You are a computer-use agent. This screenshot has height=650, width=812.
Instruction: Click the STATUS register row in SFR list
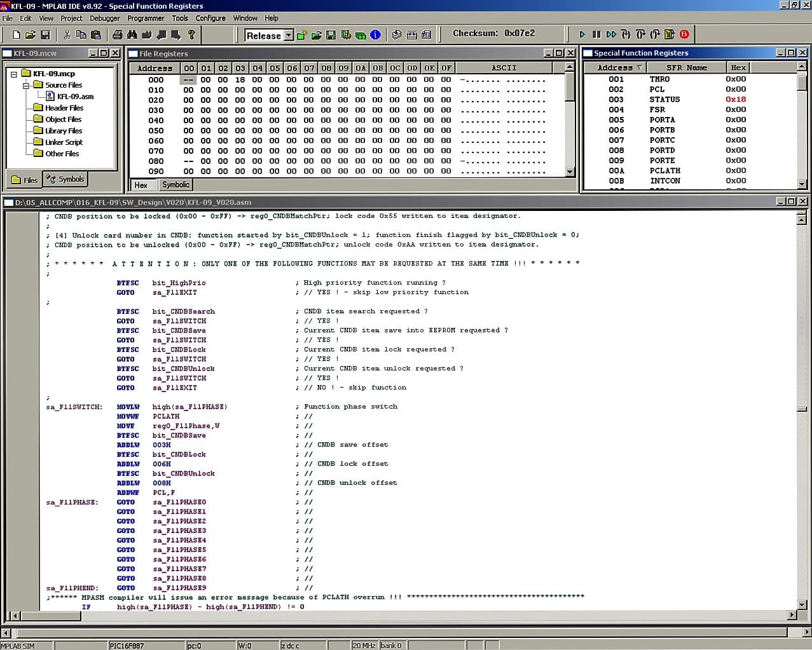(x=690, y=100)
